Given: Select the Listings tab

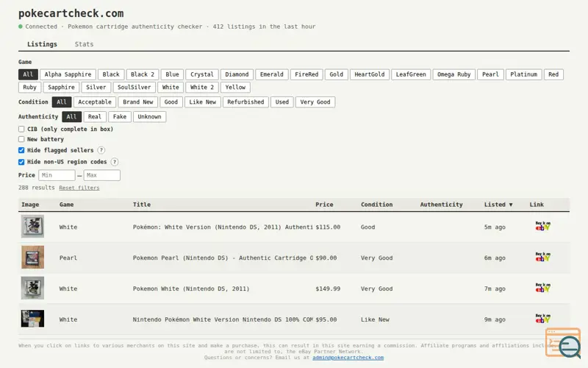Looking at the screenshot, I should pyautogui.click(x=42, y=44).
